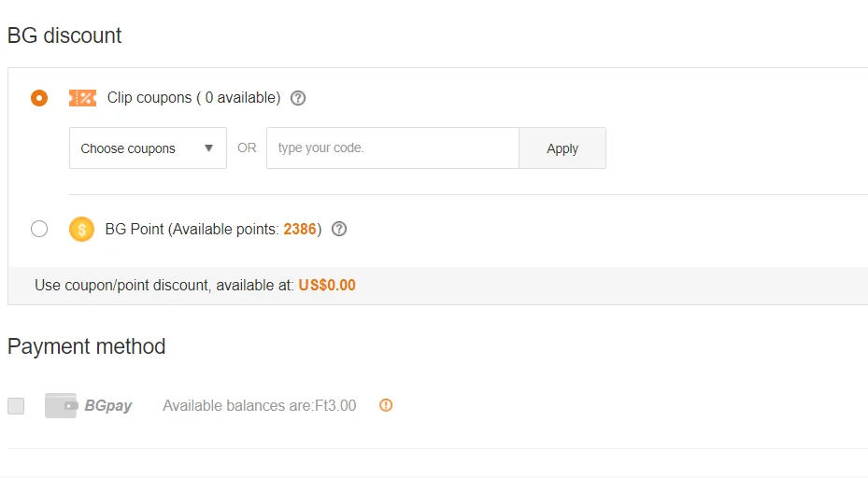This screenshot has width=868, height=478.
Task: Open help icon beside Clip coupons
Action: coord(298,98)
